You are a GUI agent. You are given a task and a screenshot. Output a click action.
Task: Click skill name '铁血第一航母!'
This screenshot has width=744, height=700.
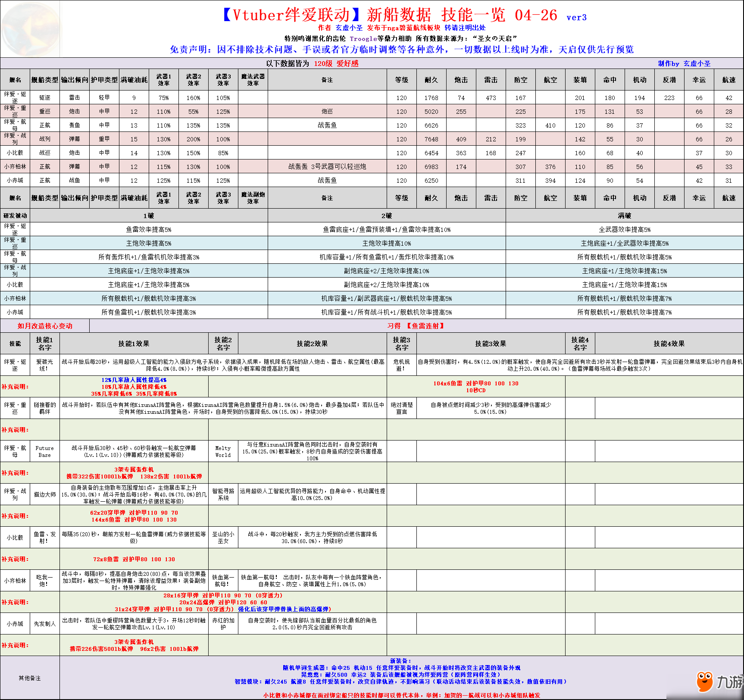(223, 581)
